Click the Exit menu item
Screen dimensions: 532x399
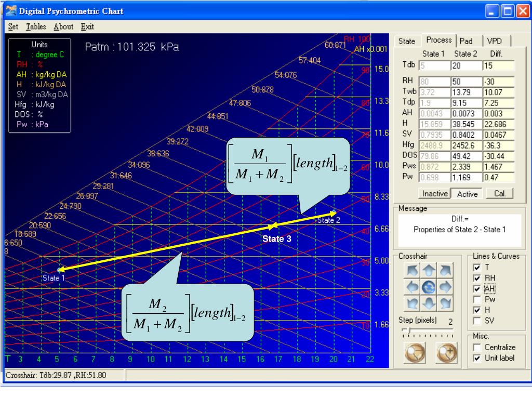click(87, 26)
